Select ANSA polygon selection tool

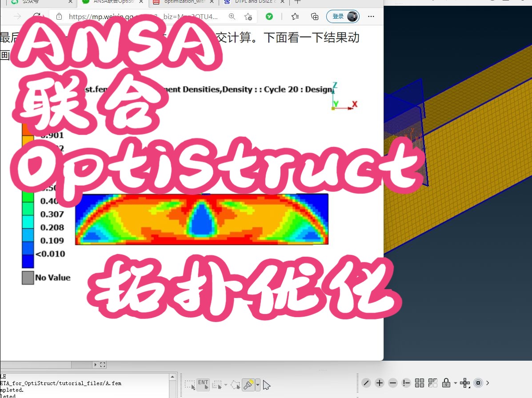235,385
